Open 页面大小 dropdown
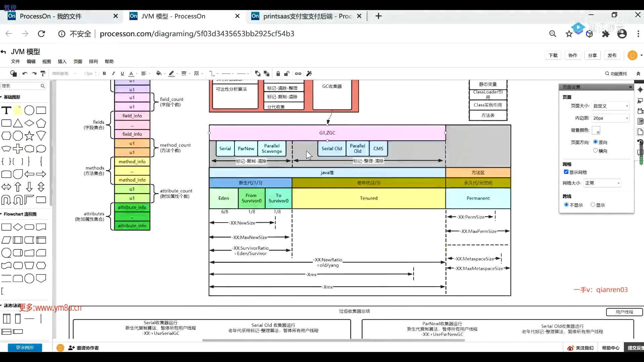 [610, 106]
